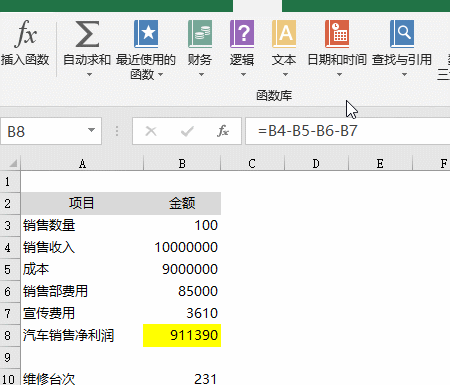Select column C header
The image size is (450, 385).
click(252, 163)
